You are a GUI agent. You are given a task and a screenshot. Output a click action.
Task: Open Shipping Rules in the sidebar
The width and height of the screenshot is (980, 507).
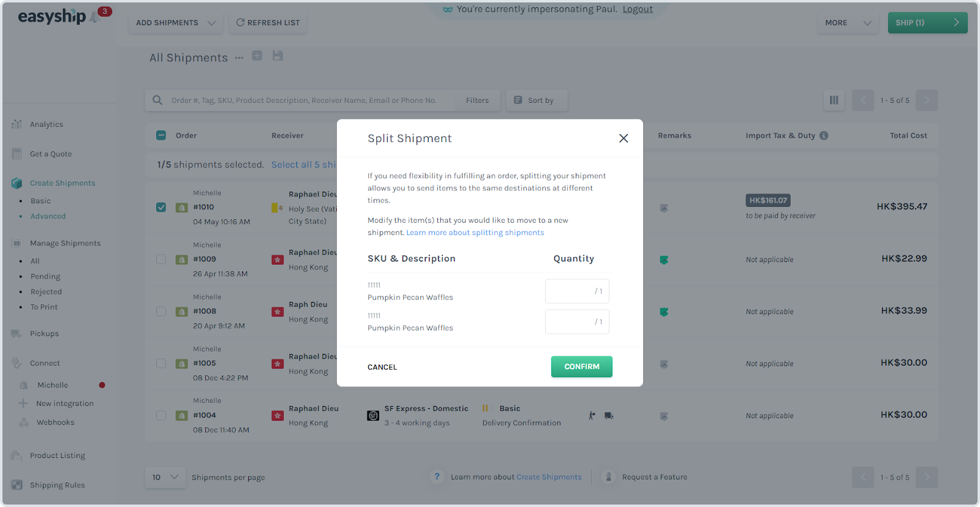coord(58,485)
